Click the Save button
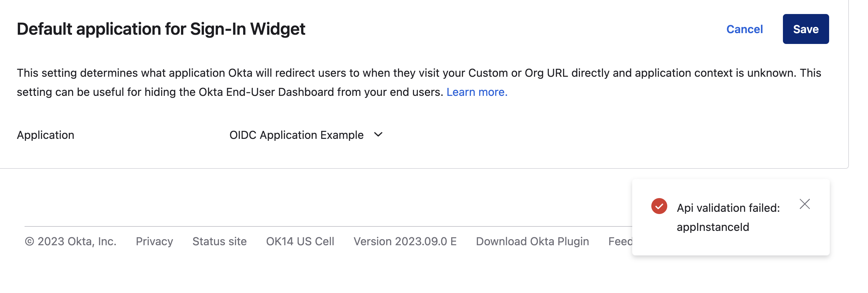The image size is (868, 293). [805, 29]
